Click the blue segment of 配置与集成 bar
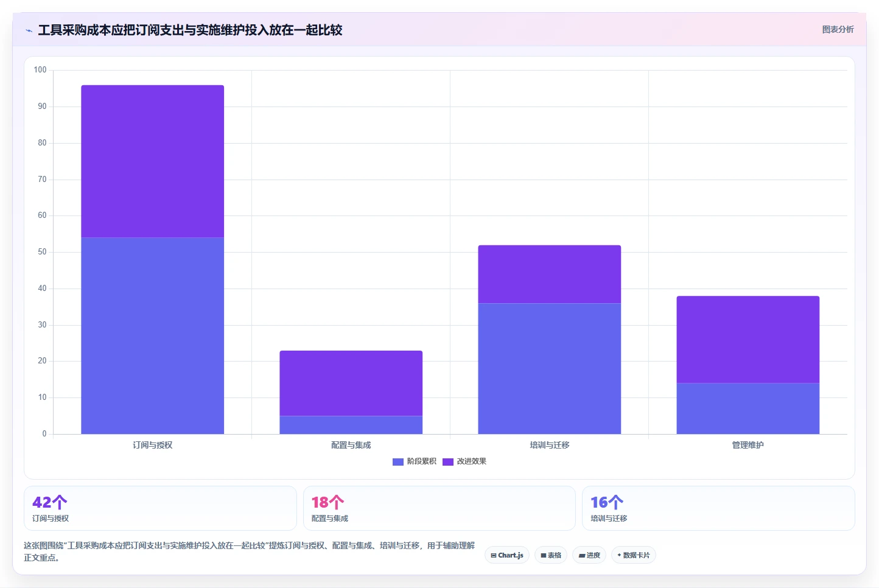This screenshot has height=588, width=879. (351, 425)
